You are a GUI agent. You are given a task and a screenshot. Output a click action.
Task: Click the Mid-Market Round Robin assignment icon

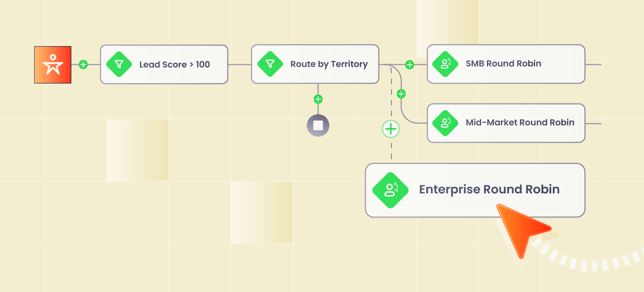click(446, 123)
